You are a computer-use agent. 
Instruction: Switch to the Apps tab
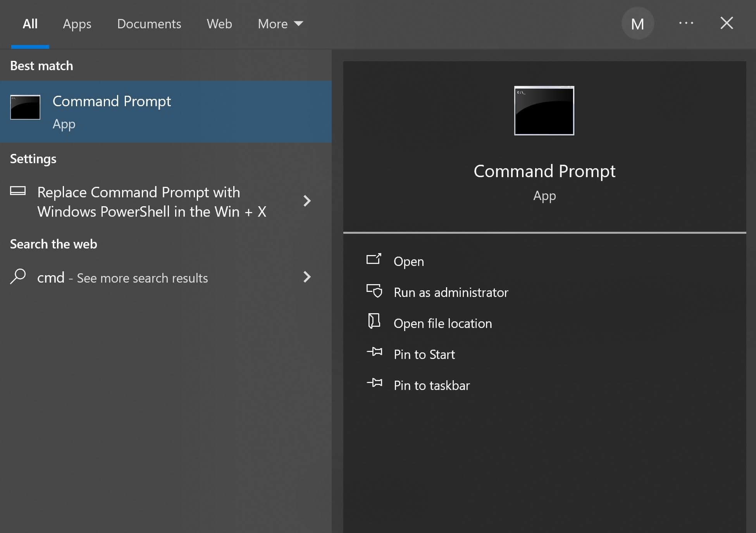tap(77, 24)
